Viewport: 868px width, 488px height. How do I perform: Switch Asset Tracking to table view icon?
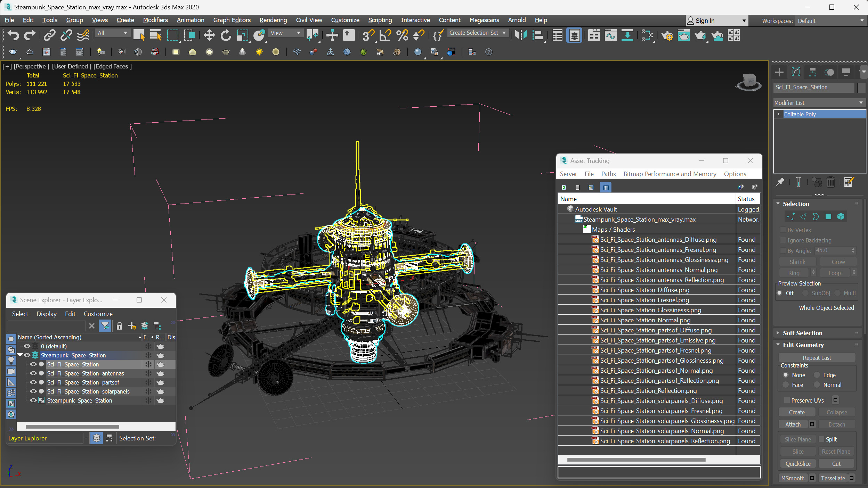point(606,187)
